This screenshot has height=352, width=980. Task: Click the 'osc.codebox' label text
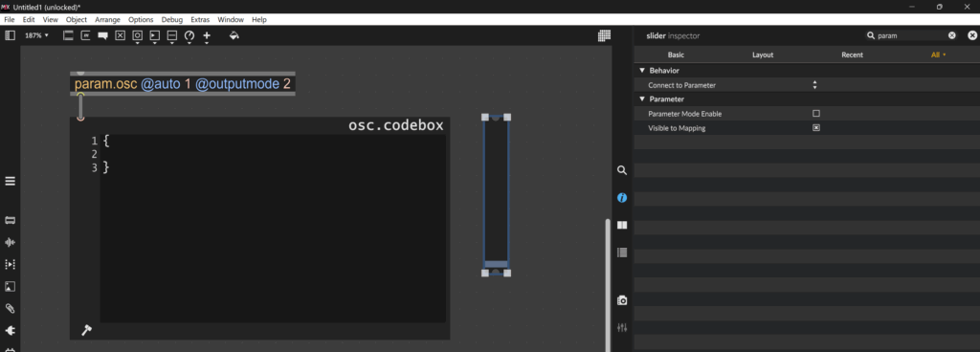click(396, 125)
